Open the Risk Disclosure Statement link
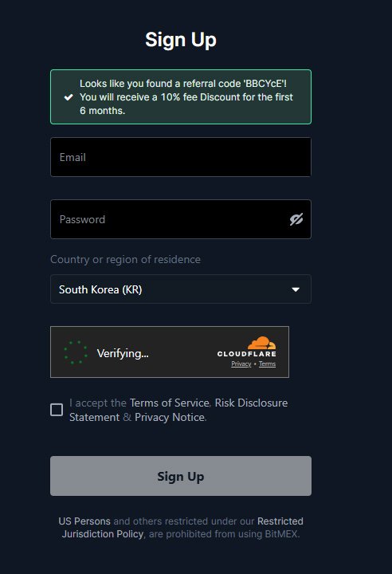Viewport: 392px width, 574px height. tap(178, 410)
